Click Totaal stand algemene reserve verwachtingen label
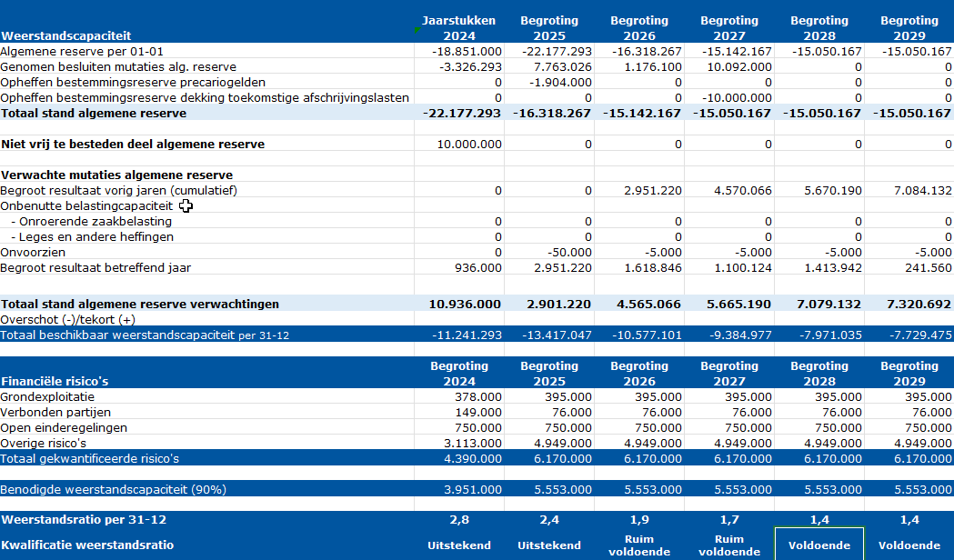This screenshot has width=954, height=560. (140, 304)
